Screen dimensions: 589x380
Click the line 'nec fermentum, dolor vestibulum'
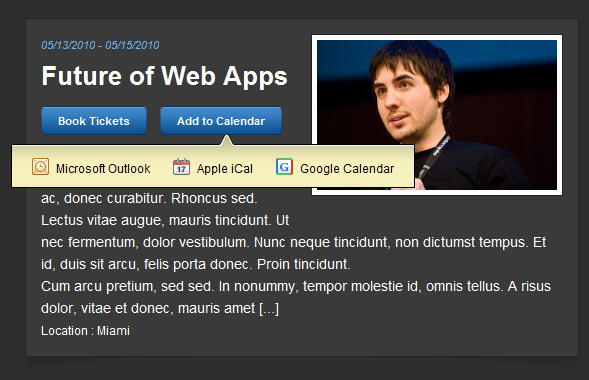(293, 243)
